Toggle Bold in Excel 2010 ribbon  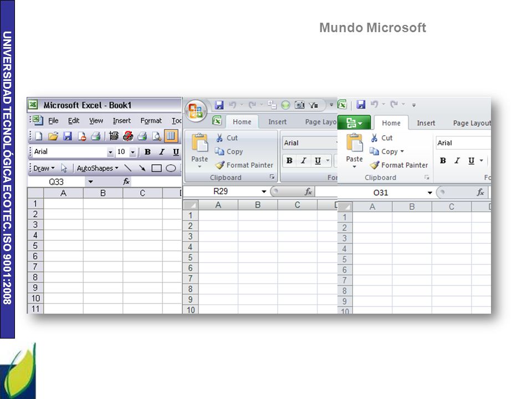click(443, 161)
